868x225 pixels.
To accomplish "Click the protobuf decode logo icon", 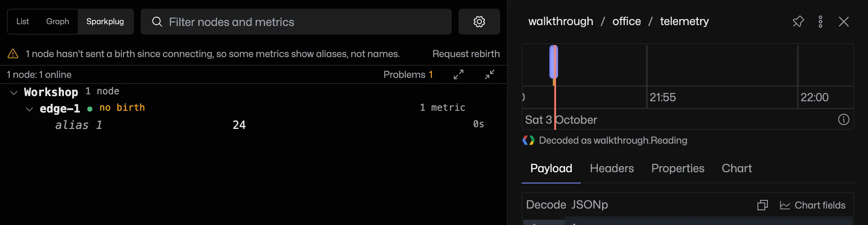I will tap(529, 140).
